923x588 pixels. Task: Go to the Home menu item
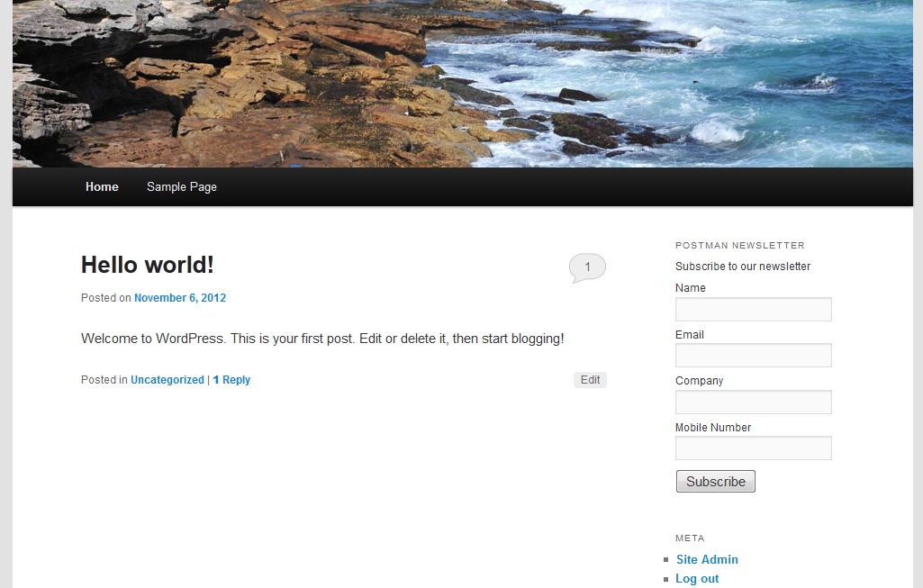(x=102, y=186)
